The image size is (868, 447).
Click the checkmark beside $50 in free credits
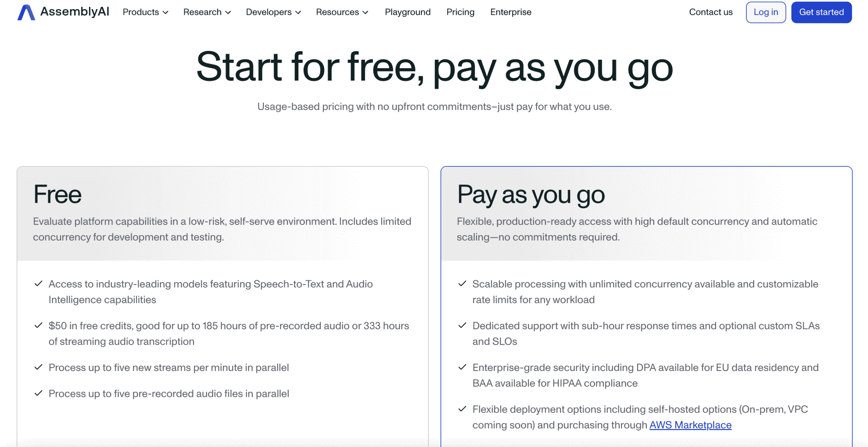tap(38, 325)
